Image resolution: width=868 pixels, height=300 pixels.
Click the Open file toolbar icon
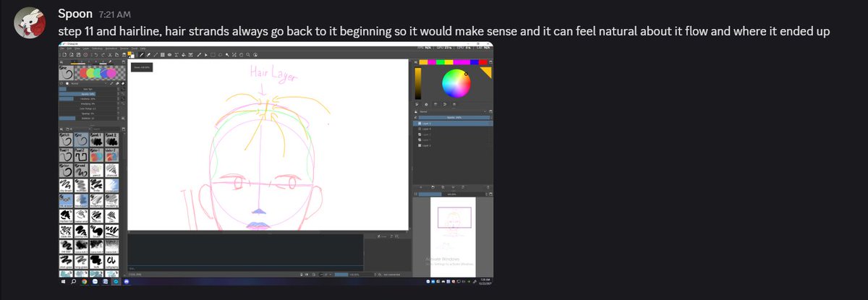click(72, 55)
